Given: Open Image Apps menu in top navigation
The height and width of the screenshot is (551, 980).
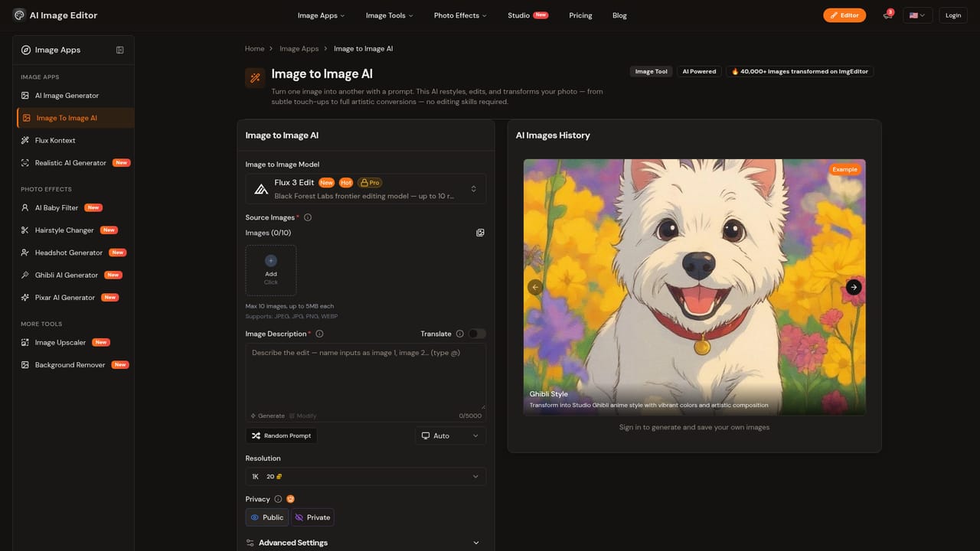Looking at the screenshot, I should (321, 15).
